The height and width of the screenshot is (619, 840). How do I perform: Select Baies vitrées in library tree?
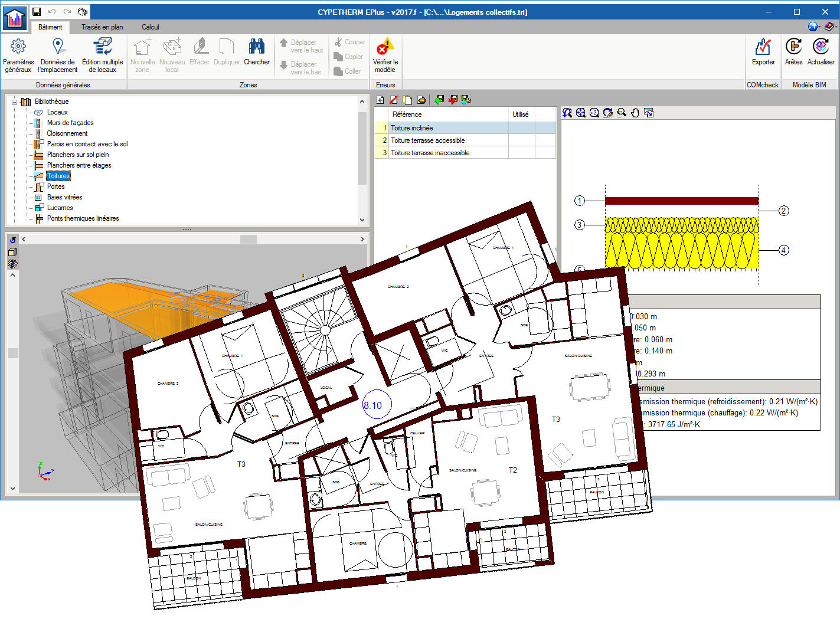pyautogui.click(x=65, y=197)
